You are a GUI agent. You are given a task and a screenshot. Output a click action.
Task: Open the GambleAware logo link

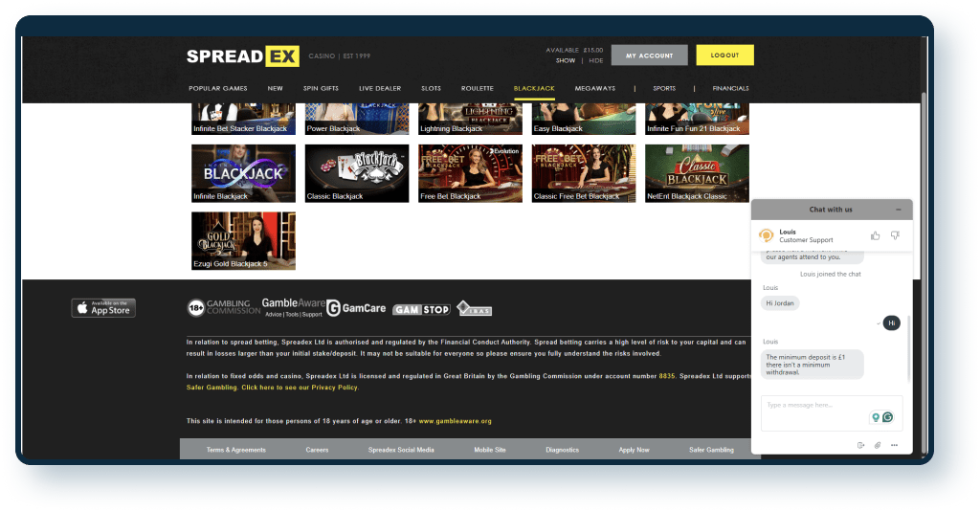coord(293,307)
